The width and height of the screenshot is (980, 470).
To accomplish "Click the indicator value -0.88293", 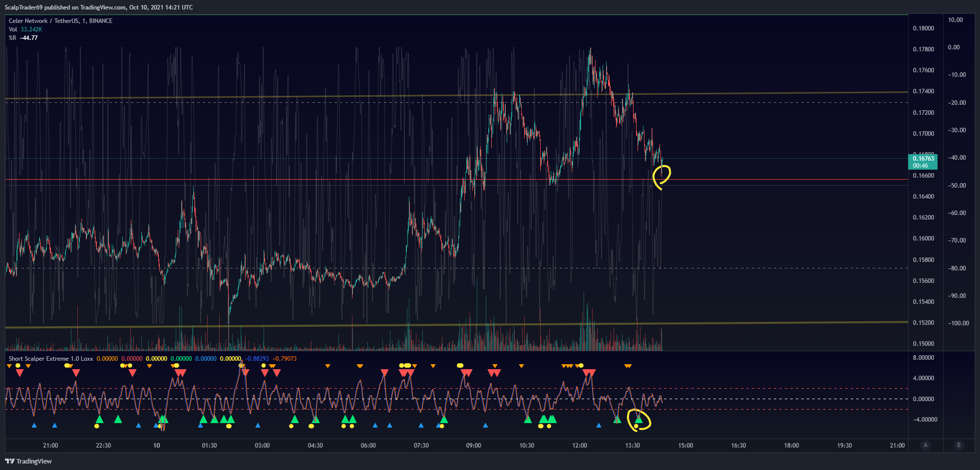I will 257,359.
